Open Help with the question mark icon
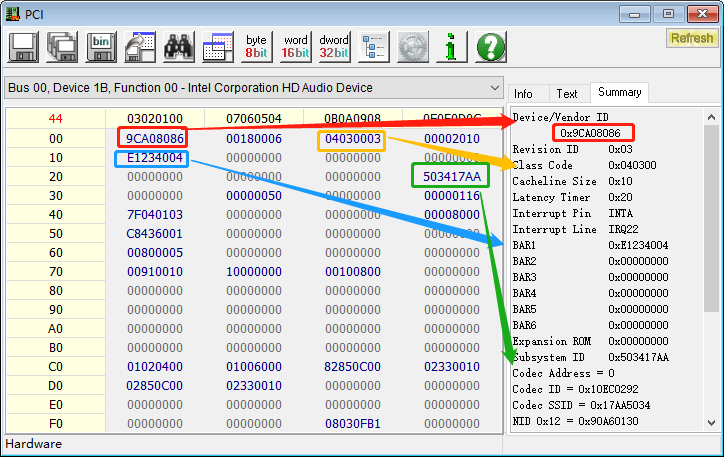724x457 pixels. pyautogui.click(x=491, y=47)
